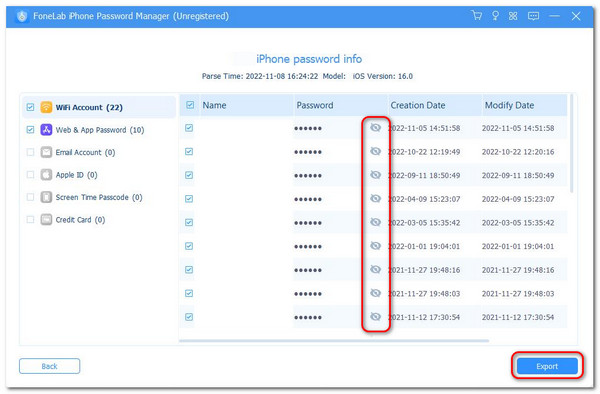Open the shopping cart purchase icon

[x=476, y=16]
